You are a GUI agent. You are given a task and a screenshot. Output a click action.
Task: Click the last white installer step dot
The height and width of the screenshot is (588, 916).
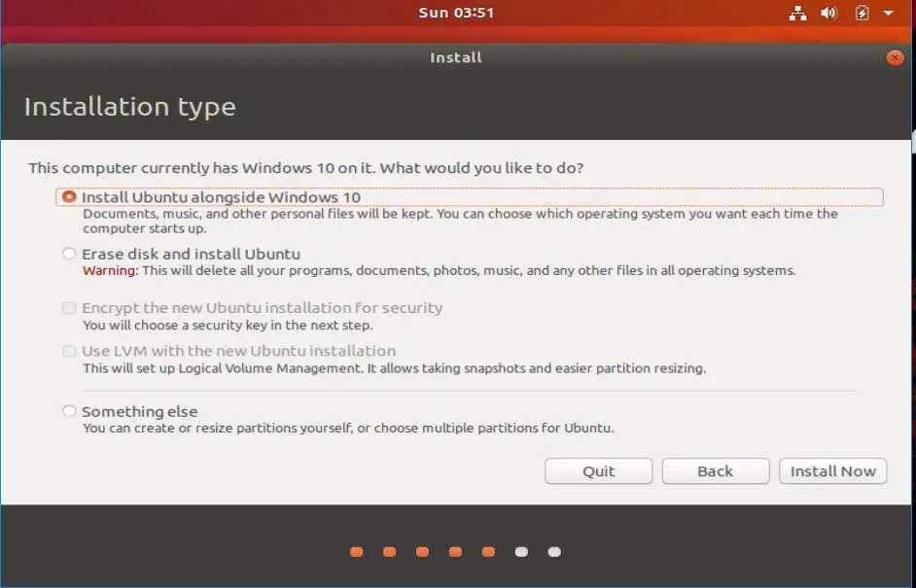point(553,551)
